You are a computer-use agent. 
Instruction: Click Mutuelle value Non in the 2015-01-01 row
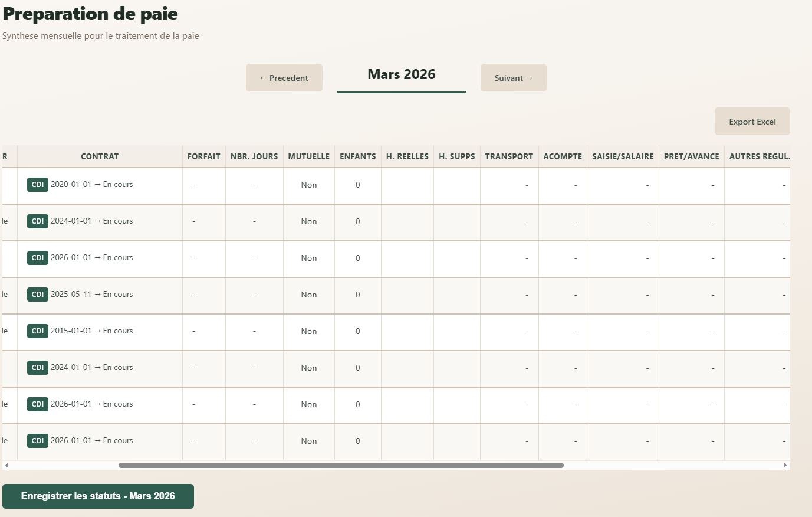tap(308, 332)
